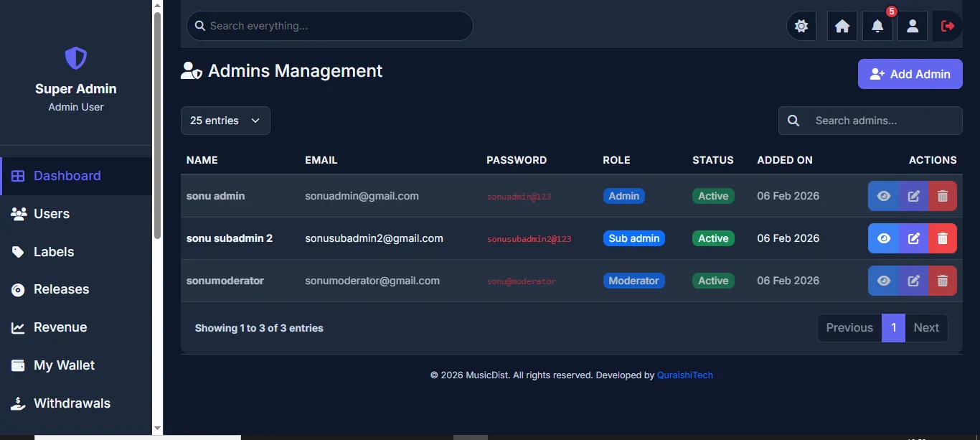Edit the sonu admin row

(x=914, y=196)
